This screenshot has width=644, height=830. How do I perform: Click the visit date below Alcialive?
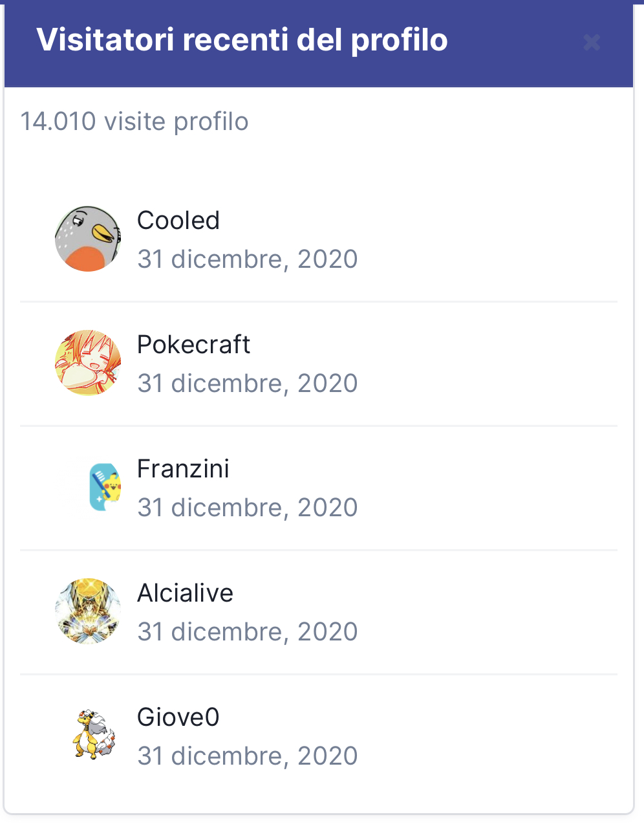click(x=247, y=632)
